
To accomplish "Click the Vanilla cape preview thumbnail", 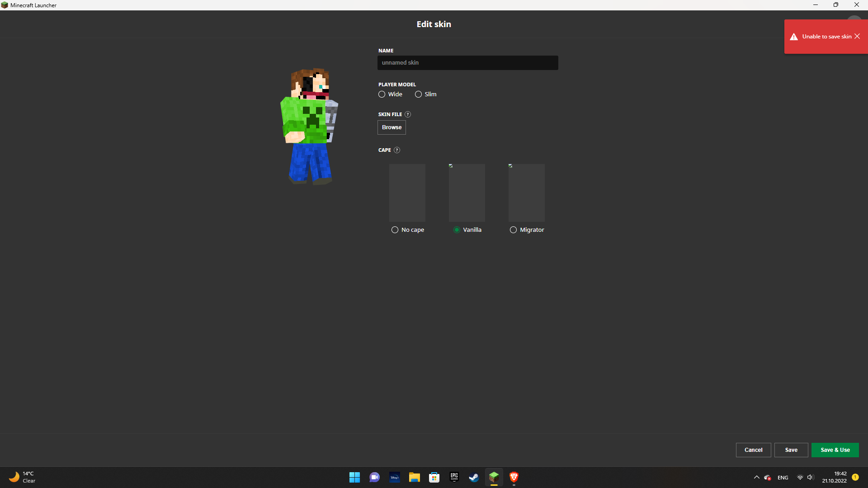I will (467, 193).
